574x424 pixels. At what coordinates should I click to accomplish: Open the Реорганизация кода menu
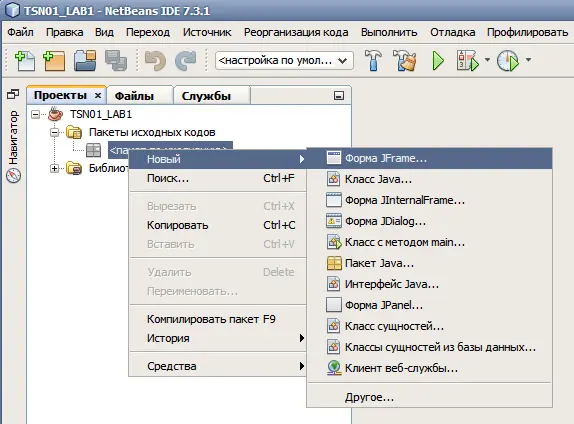pos(296,32)
